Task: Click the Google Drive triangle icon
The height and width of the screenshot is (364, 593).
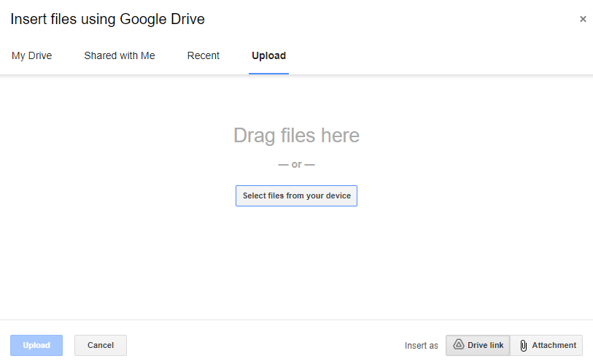Action: click(459, 345)
